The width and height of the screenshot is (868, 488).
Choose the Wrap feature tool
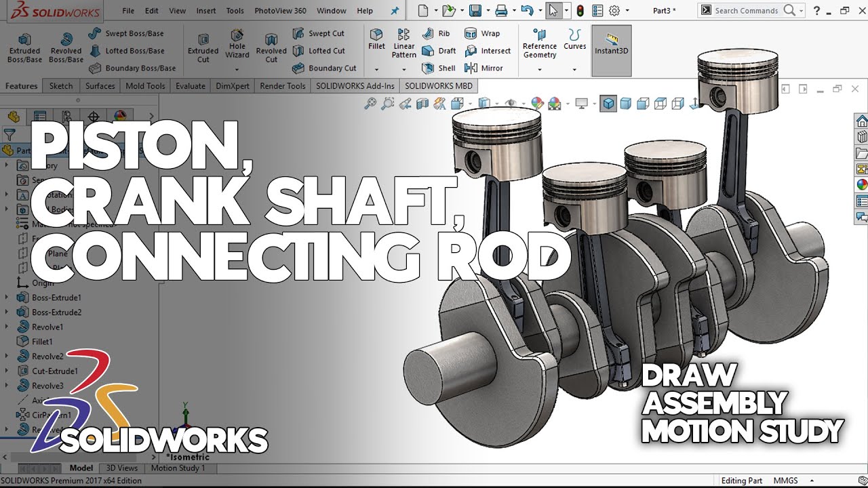tap(482, 33)
